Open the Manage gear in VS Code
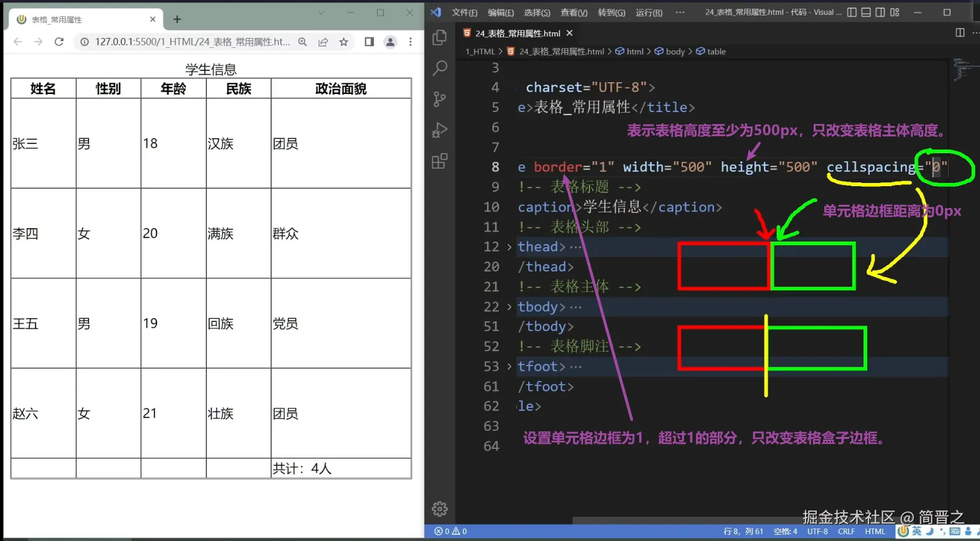The height and width of the screenshot is (541, 980). (440, 509)
